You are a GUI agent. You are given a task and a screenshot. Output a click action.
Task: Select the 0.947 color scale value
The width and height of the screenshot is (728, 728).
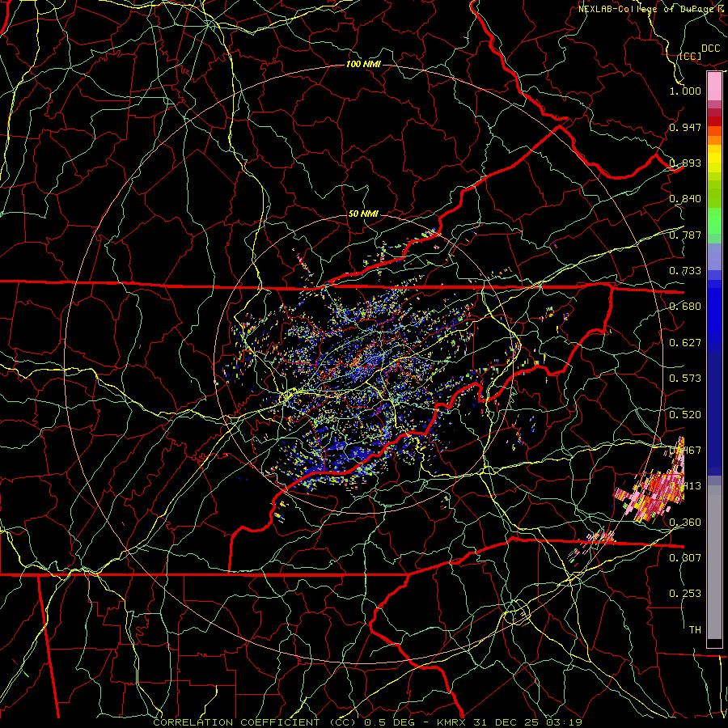[685, 127]
